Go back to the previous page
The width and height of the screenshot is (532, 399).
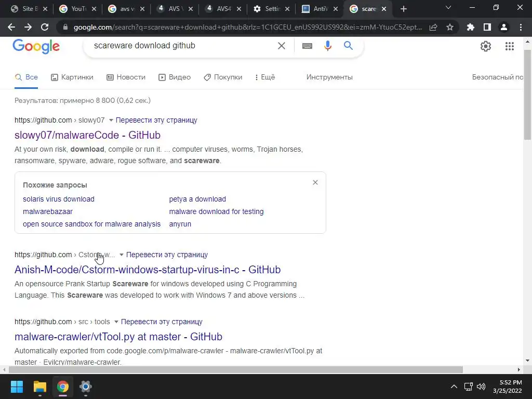11,27
